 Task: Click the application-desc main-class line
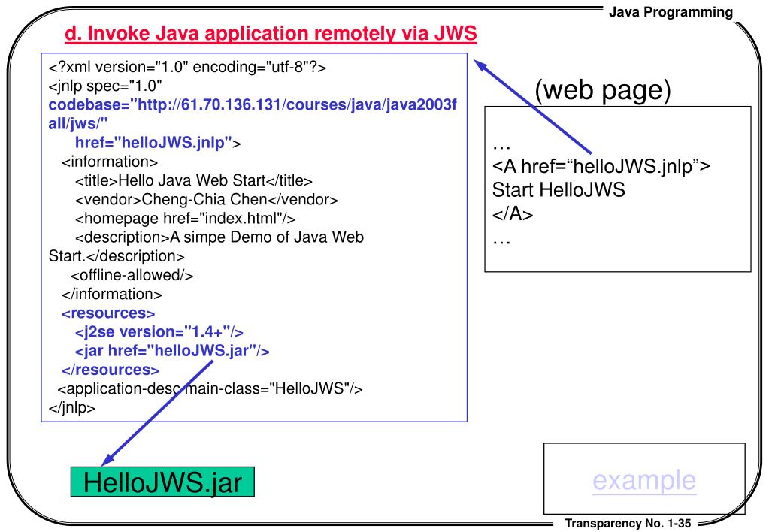[x=210, y=388]
